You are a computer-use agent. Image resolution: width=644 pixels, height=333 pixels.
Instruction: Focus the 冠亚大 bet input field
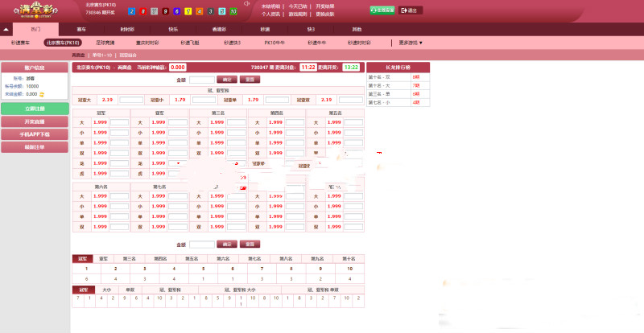pos(131,100)
